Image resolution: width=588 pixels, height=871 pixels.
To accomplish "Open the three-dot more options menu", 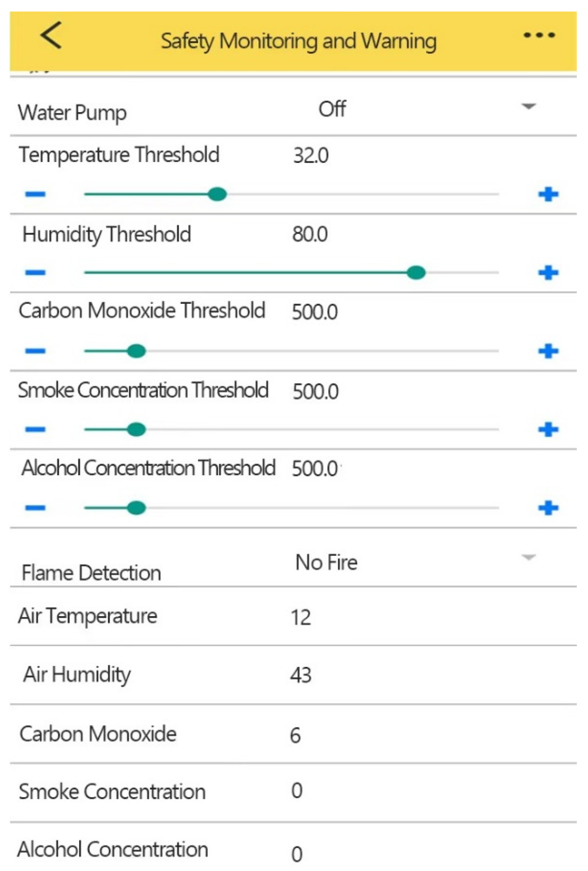I will [x=539, y=36].
